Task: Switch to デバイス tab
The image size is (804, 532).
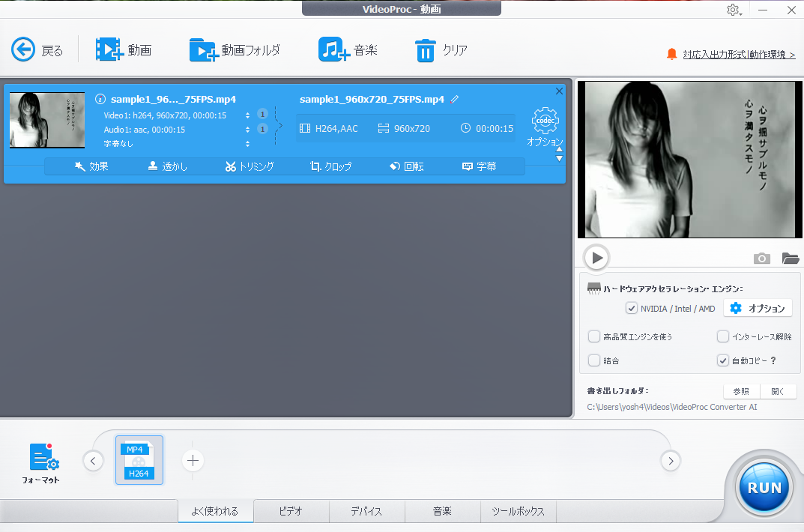Action: coord(366,511)
